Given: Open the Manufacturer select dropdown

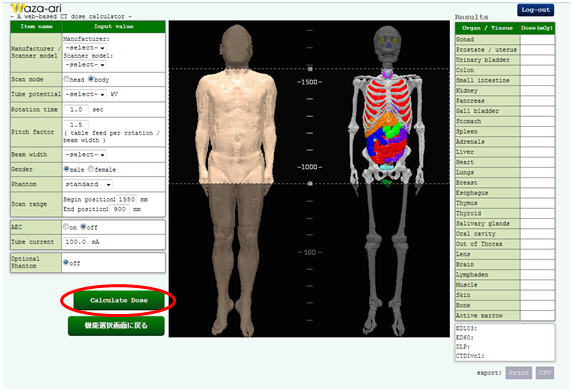Looking at the screenshot, I should pos(85,48).
